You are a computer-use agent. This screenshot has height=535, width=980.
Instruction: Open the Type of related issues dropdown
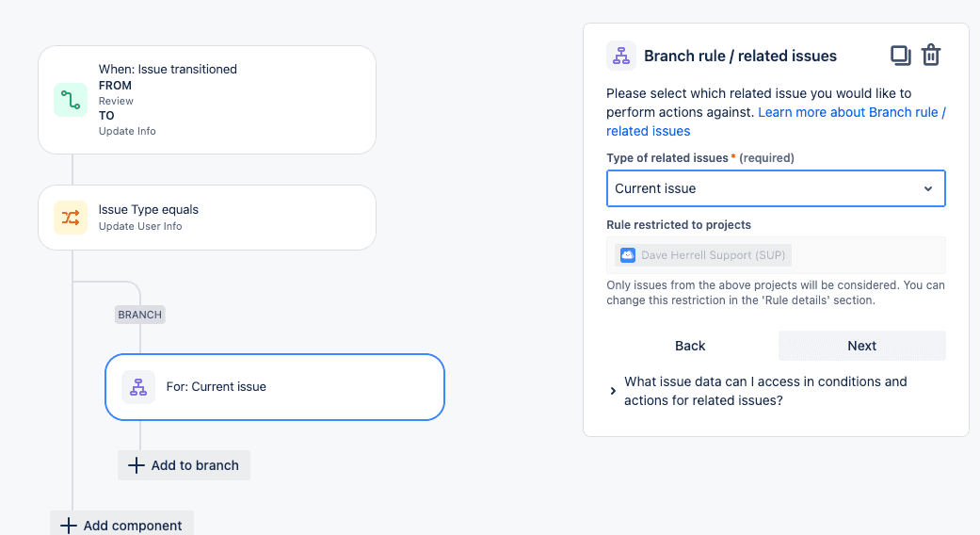pos(776,188)
